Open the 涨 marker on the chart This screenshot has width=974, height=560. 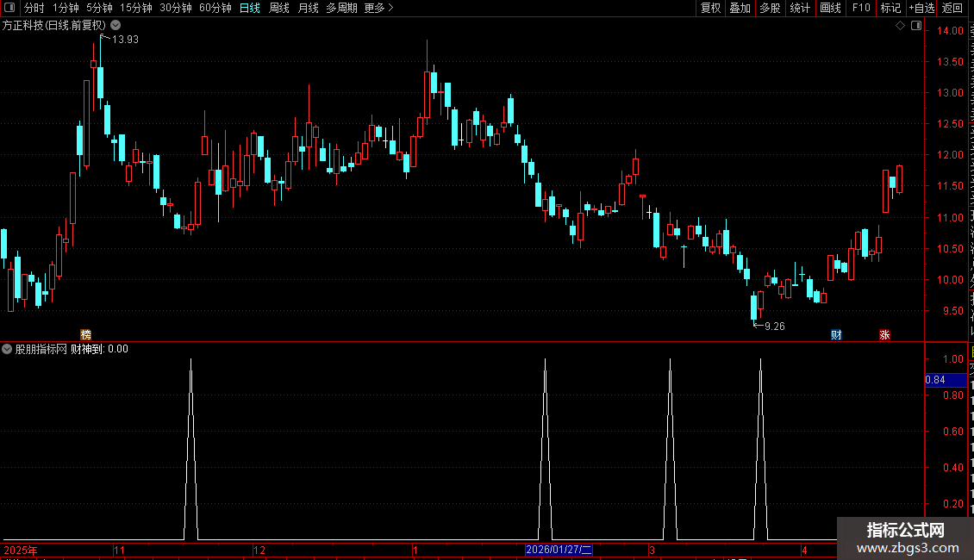(x=884, y=334)
